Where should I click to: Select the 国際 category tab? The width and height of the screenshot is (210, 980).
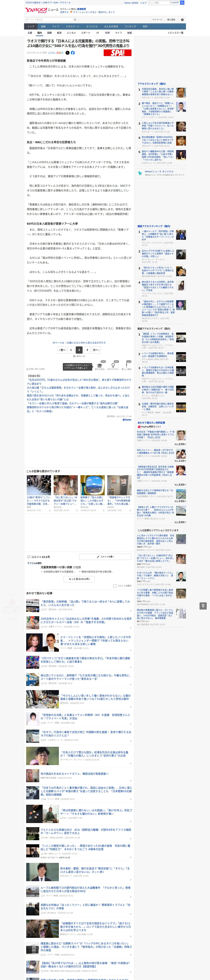click(x=49, y=33)
